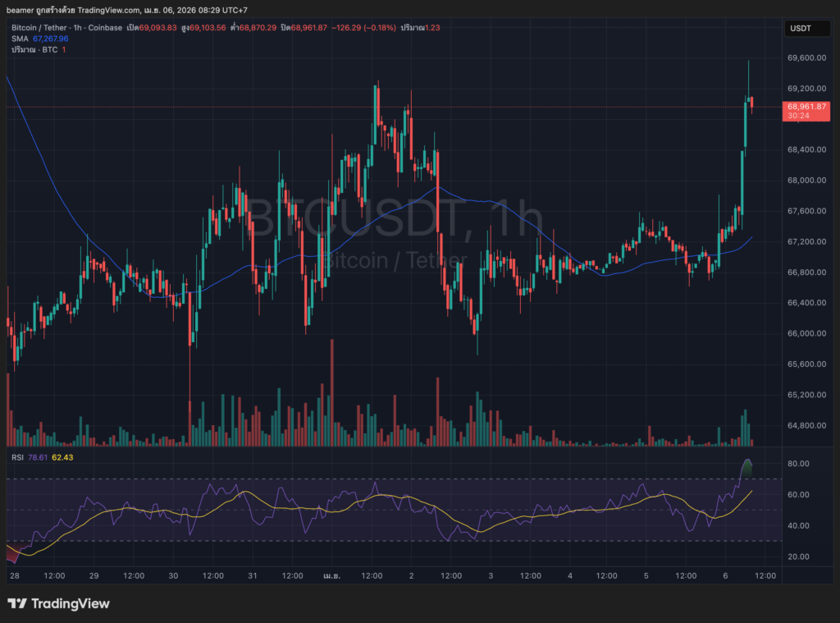Click the blue SMA value 67,267.96
Viewport: 840px width, 623px height.
pyautogui.click(x=51, y=39)
